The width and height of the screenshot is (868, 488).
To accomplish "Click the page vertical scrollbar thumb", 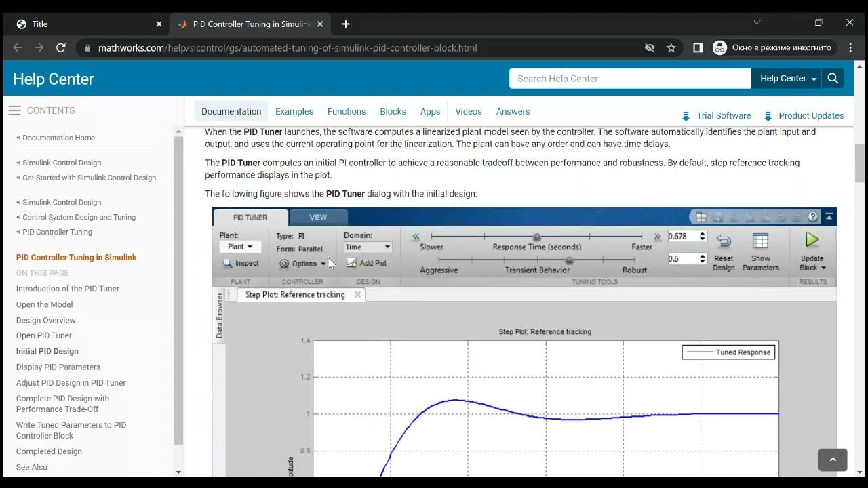I will click(x=860, y=163).
